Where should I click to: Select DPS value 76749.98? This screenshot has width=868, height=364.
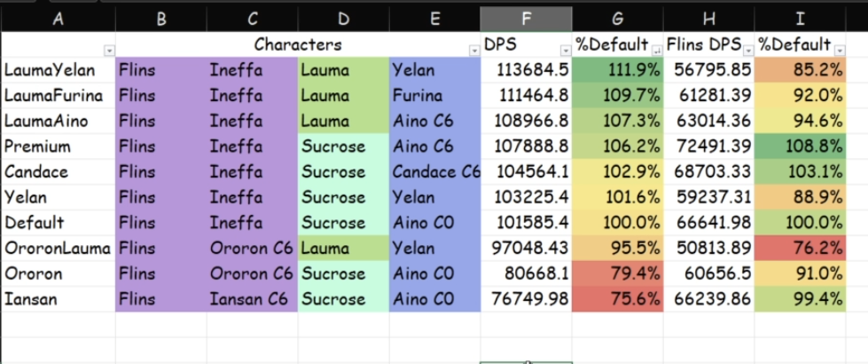tap(527, 299)
